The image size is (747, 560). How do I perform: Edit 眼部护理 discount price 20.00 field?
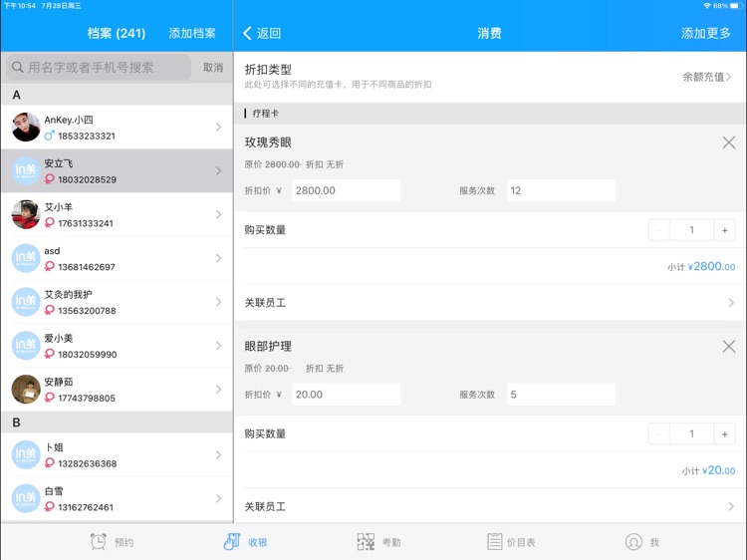(347, 395)
